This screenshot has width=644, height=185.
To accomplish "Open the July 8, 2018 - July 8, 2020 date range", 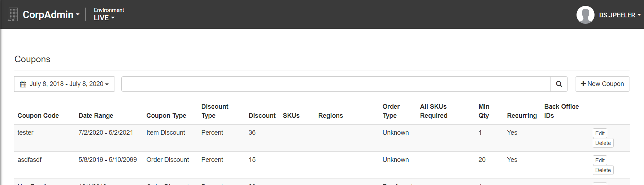I will pos(64,84).
